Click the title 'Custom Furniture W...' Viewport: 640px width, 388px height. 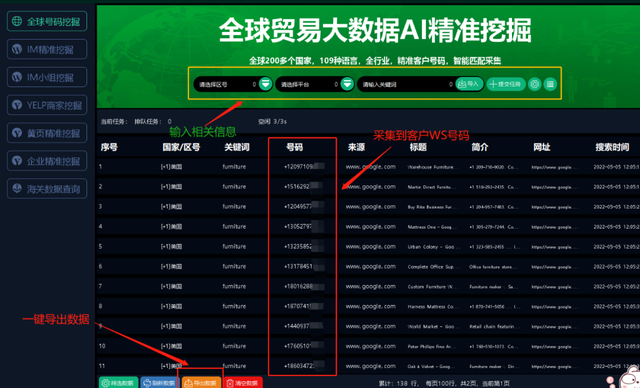pos(433,287)
